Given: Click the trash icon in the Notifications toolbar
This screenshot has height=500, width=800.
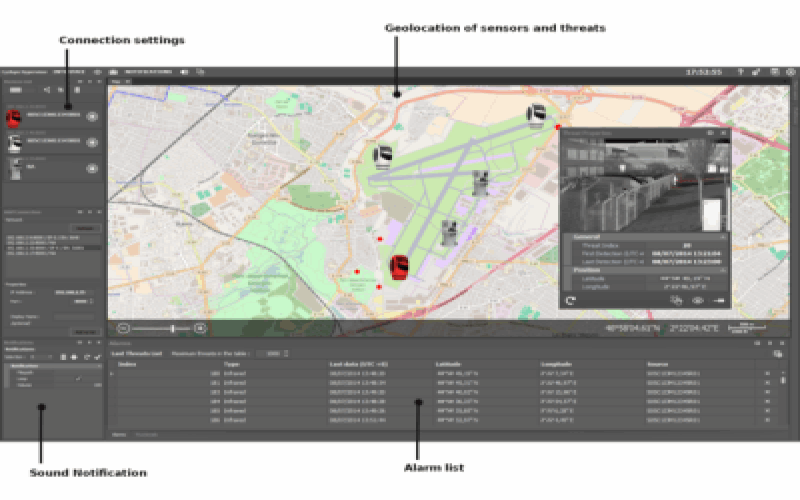Looking at the screenshot, I should point(63,357).
